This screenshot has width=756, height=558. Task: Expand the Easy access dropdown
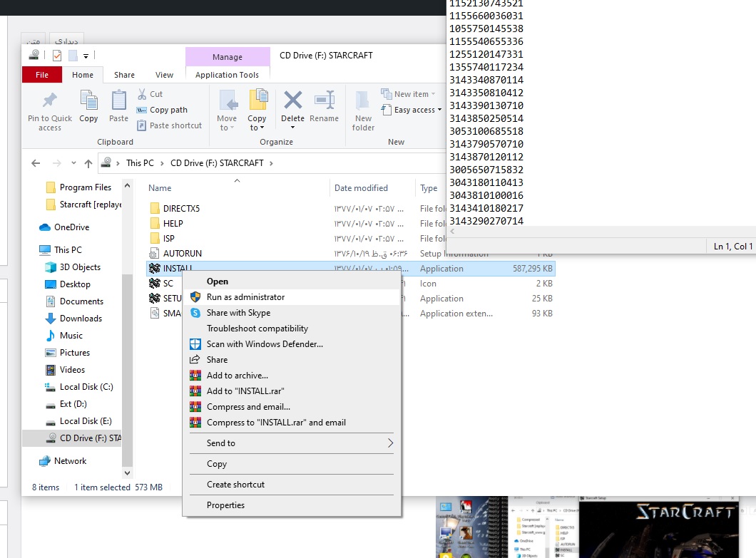point(418,110)
